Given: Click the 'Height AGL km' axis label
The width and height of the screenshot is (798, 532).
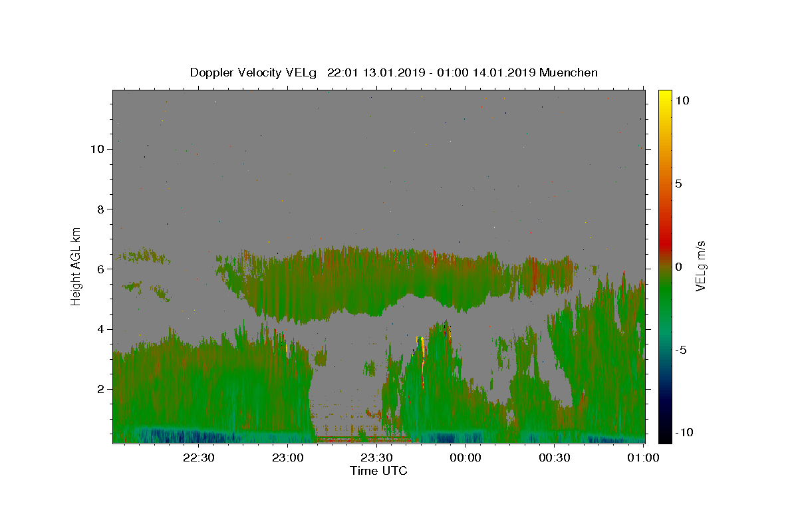Looking at the screenshot, I should 76,266.
